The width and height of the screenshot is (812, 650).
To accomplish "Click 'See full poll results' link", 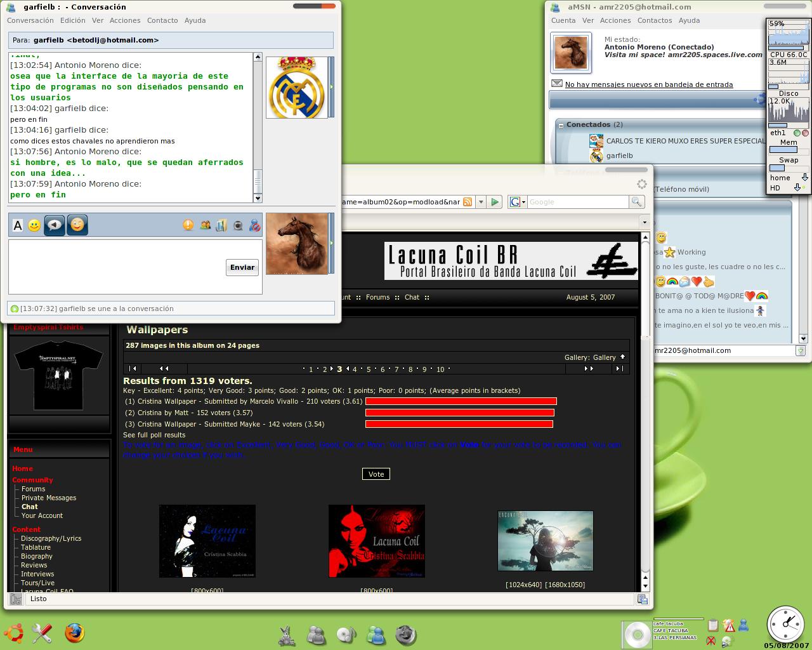I will 154,435.
